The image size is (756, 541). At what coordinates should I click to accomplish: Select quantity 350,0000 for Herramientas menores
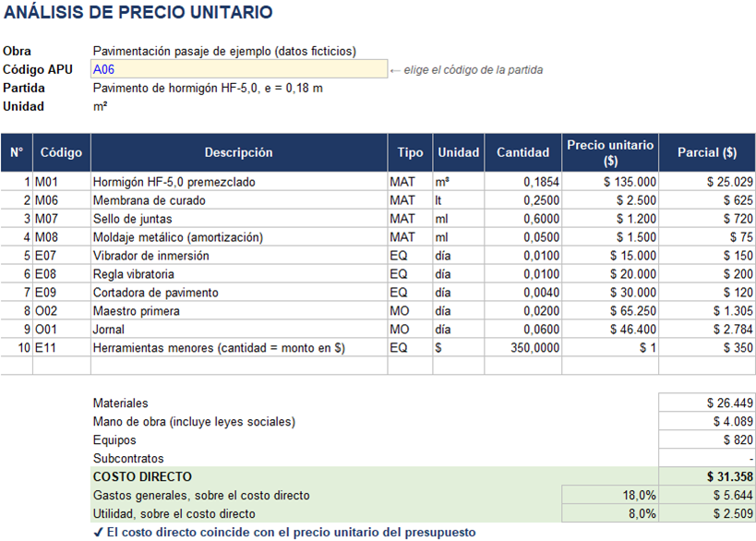click(x=522, y=348)
